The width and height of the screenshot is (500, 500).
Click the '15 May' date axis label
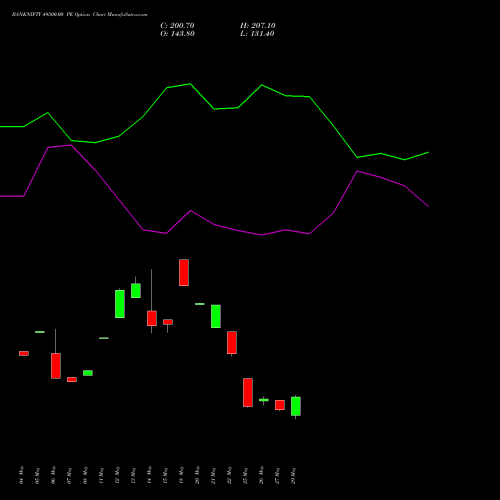click(165, 475)
